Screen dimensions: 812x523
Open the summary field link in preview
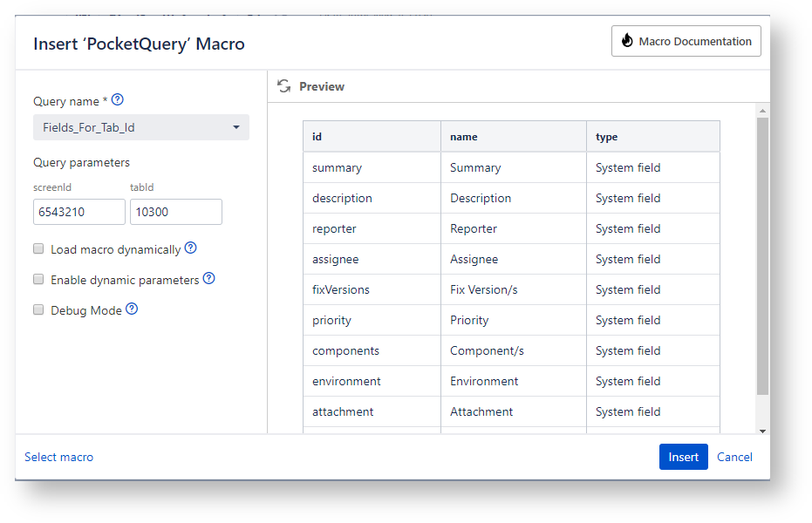(336, 166)
